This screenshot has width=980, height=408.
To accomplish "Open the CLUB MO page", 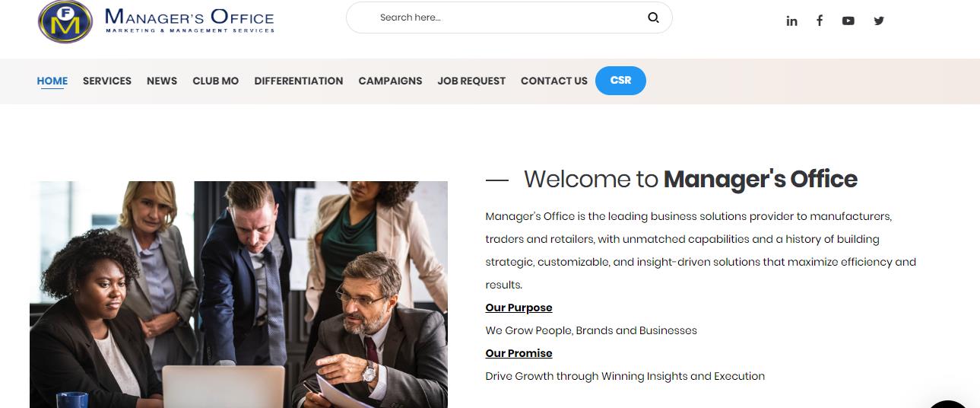I will click(x=215, y=81).
